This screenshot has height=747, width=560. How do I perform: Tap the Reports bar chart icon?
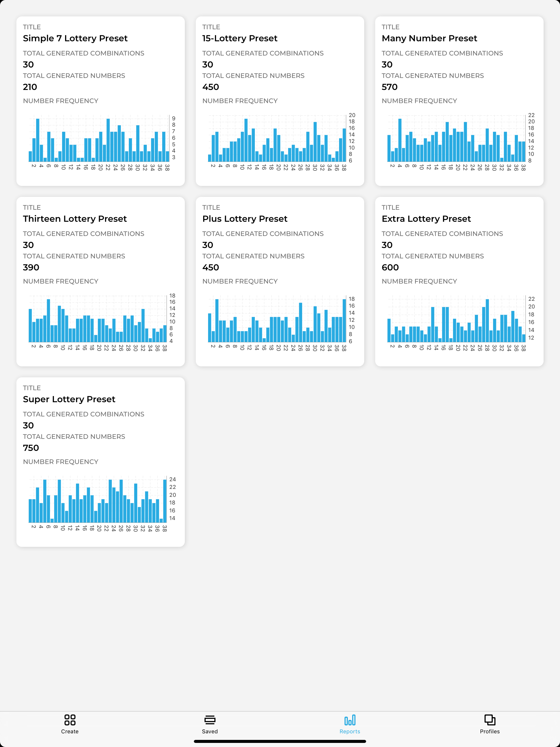(349, 720)
